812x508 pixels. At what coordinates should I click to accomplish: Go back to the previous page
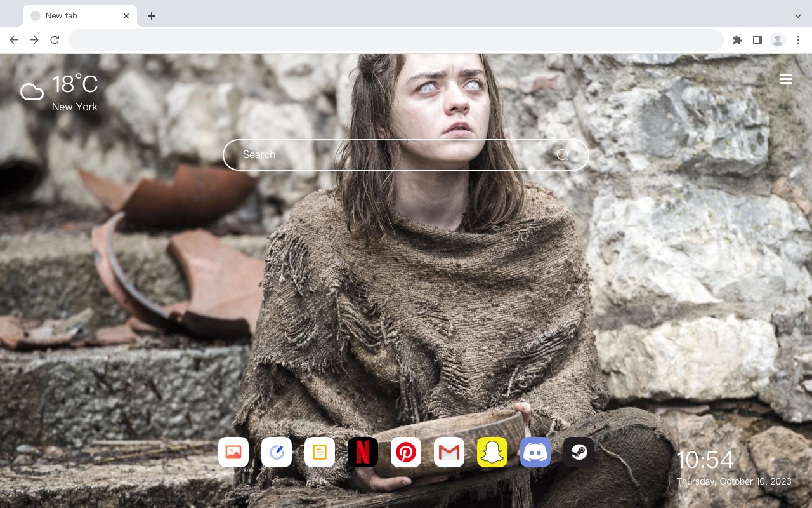(x=14, y=40)
